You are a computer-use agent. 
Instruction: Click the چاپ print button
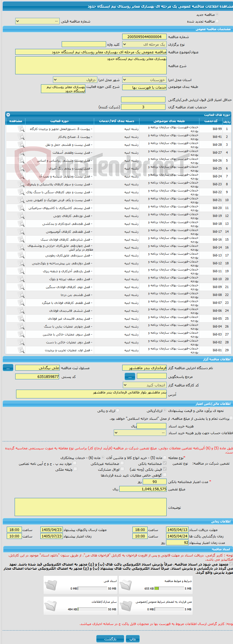pyautogui.click(x=133, y=639)
